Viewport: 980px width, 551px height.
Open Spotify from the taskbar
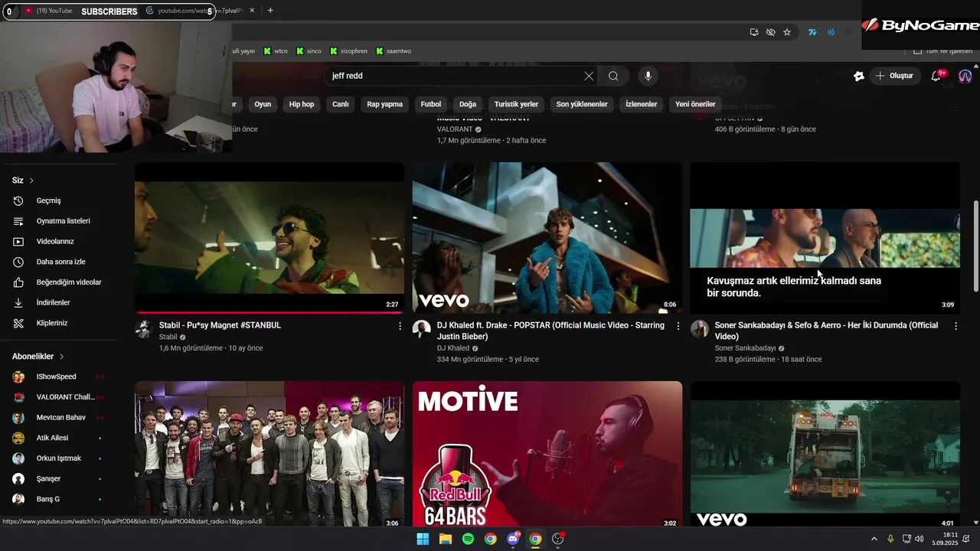pos(468,539)
